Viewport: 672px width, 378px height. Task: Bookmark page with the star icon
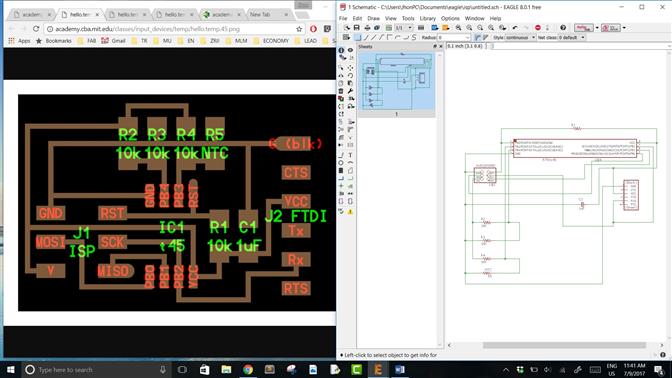[299, 29]
